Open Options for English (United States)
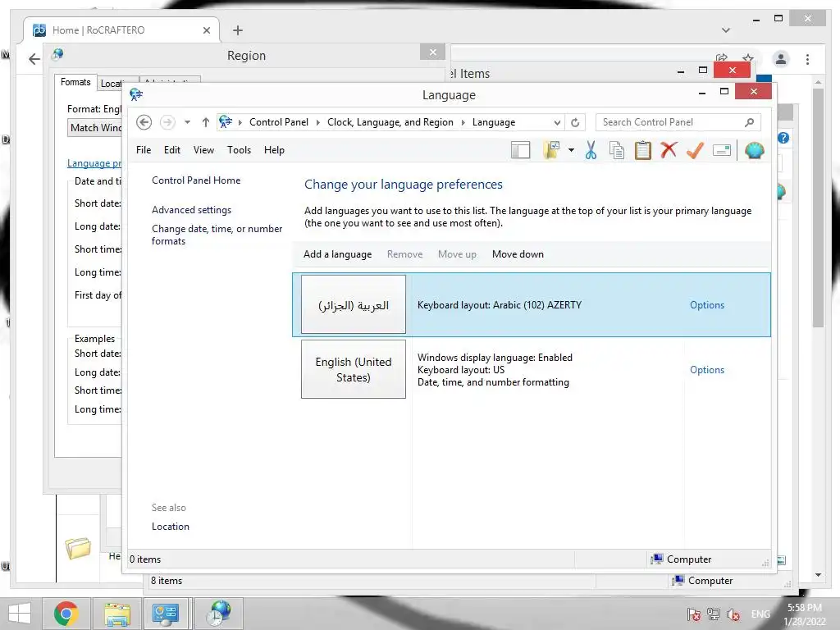Screen dimensions: 840x630 [707, 370]
